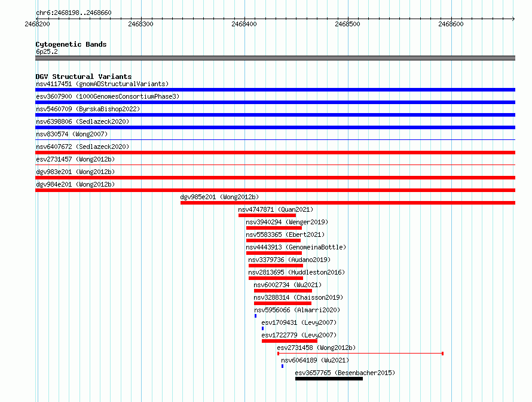Image resolution: width=532 pixels, height=402 pixels.
Task: Click the 2468400 ruler position
Action: point(244,24)
